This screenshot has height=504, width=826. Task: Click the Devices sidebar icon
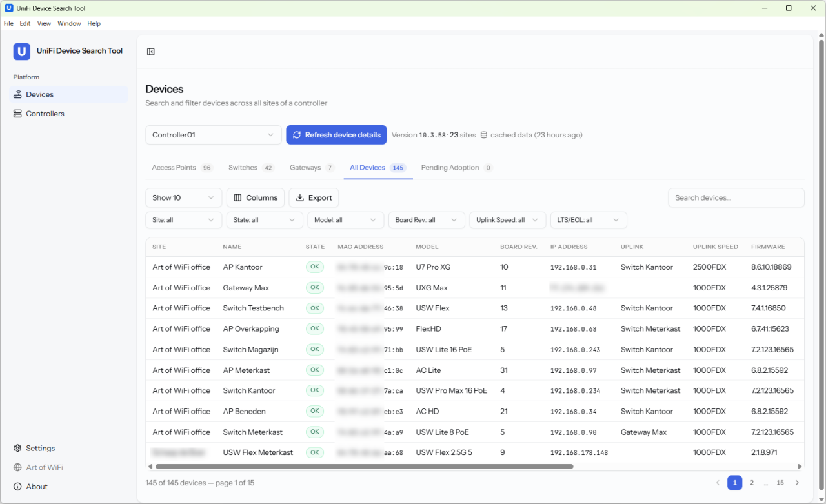[18, 94]
